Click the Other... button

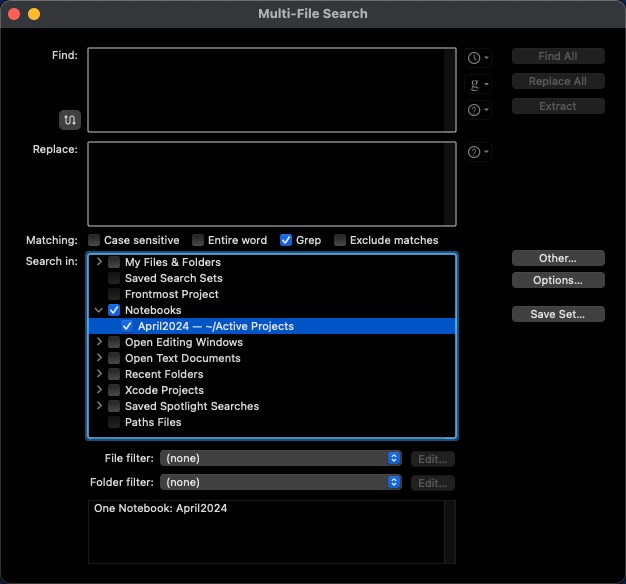coord(558,258)
